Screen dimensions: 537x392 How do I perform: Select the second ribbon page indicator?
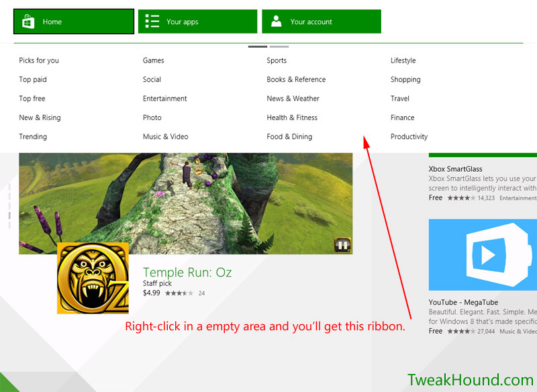[x=279, y=46]
